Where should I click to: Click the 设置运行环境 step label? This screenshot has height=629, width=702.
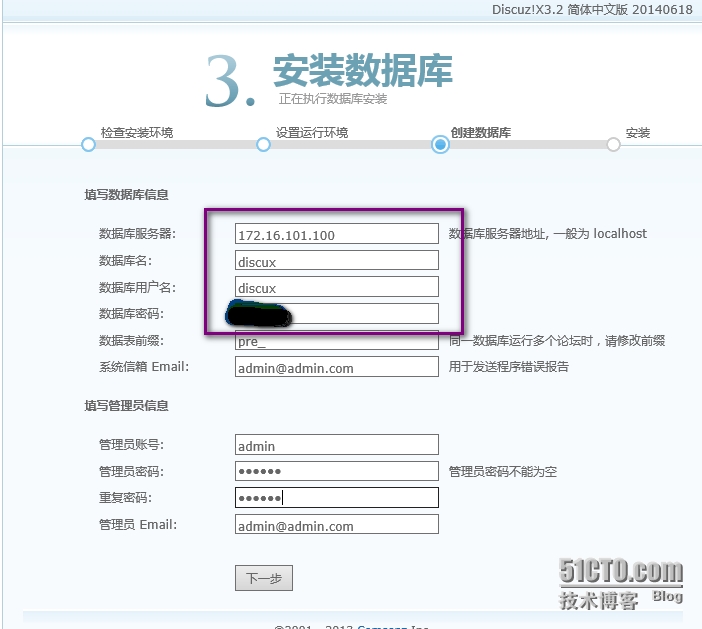312,133
